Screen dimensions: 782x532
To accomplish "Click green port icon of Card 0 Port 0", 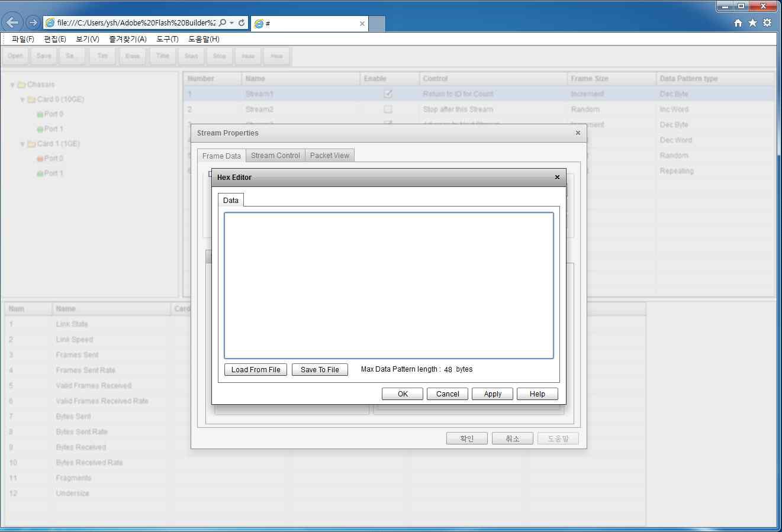I will [x=40, y=114].
